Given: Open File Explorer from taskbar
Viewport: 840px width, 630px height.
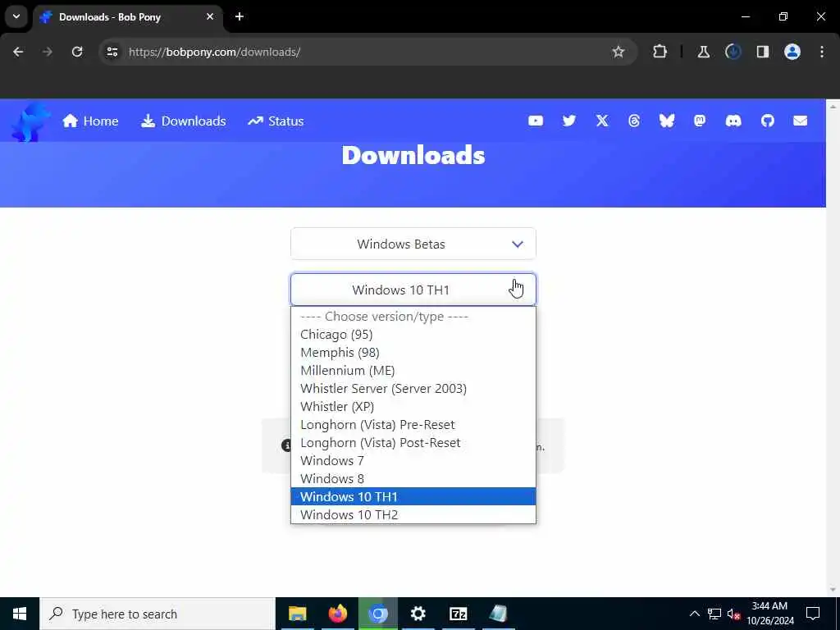Looking at the screenshot, I should point(297,614).
